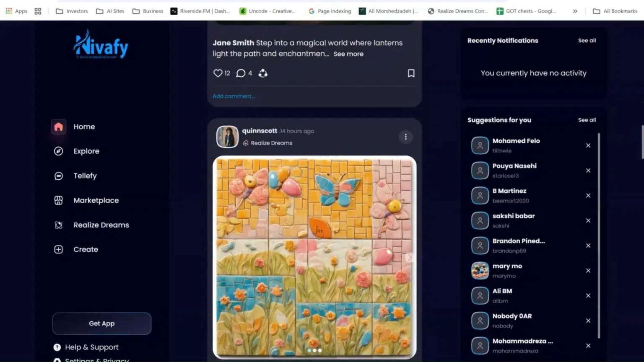The width and height of the screenshot is (644, 362).
Task: Click the Marketplace store icon
Action: 58,200
